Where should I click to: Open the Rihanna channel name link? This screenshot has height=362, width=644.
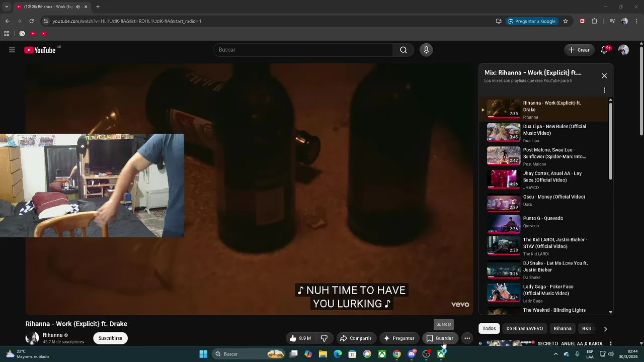[53, 335]
